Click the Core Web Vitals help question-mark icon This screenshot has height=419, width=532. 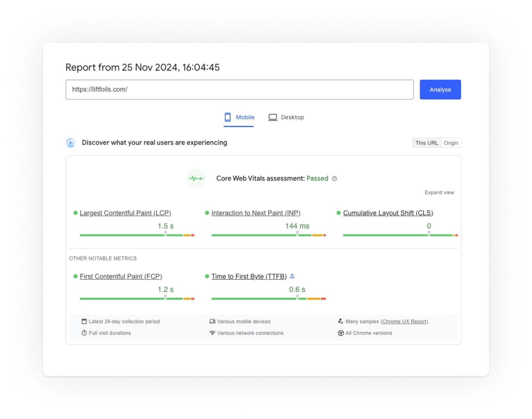(334, 179)
